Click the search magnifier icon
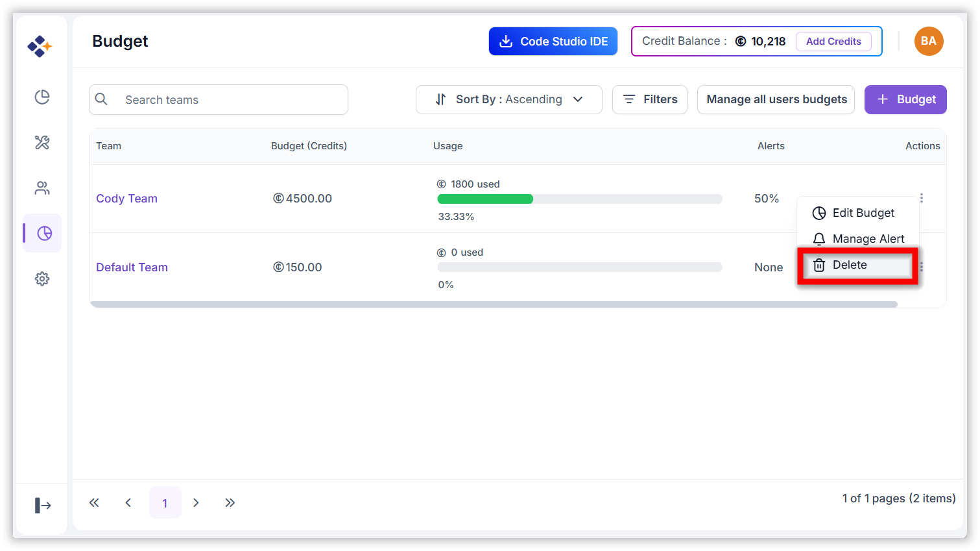This screenshot has width=980, height=551. pyautogui.click(x=101, y=99)
